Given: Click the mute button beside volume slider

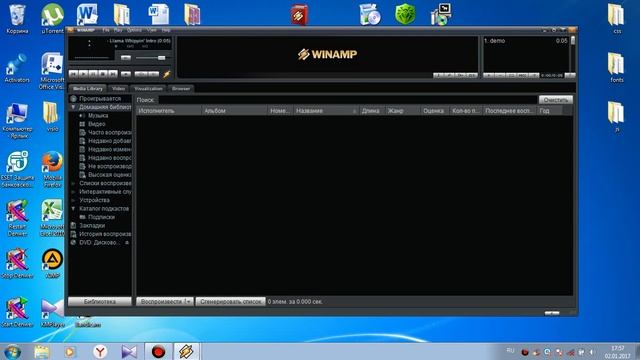Looking at the screenshot, I should point(126,58).
